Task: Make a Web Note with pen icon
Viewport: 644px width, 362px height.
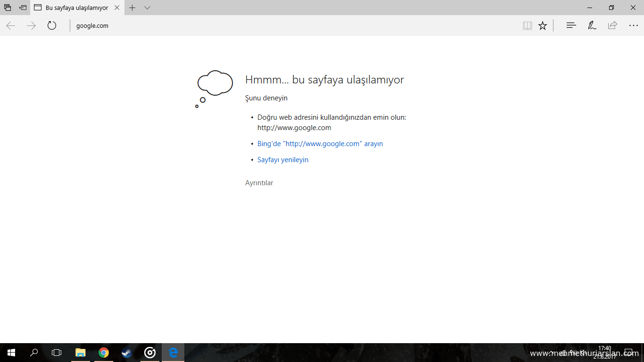Action: pyautogui.click(x=592, y=25)
